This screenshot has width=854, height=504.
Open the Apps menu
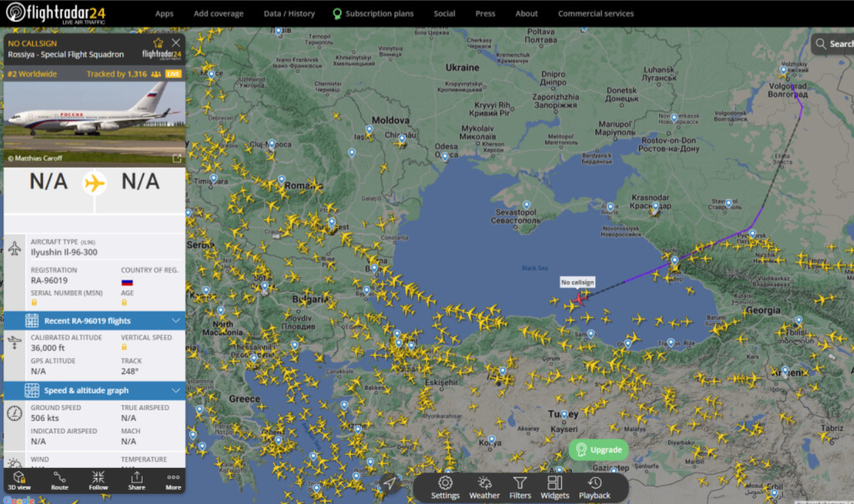[164, 13]
